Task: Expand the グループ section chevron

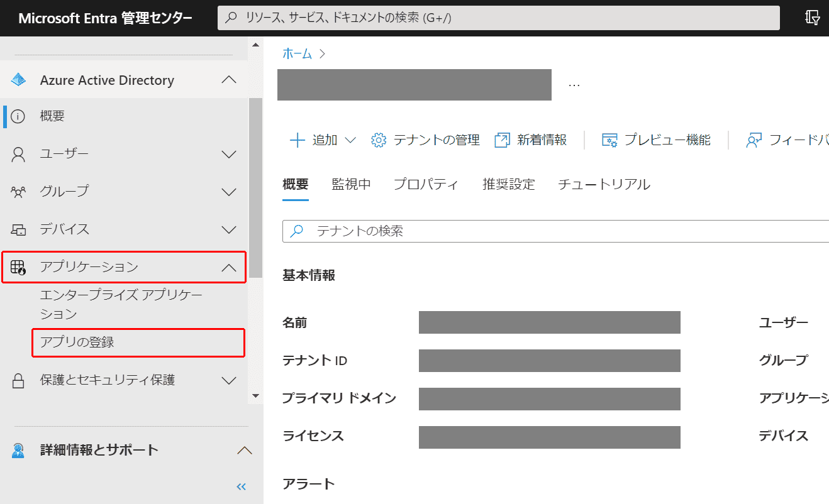Action: (229, 192)
